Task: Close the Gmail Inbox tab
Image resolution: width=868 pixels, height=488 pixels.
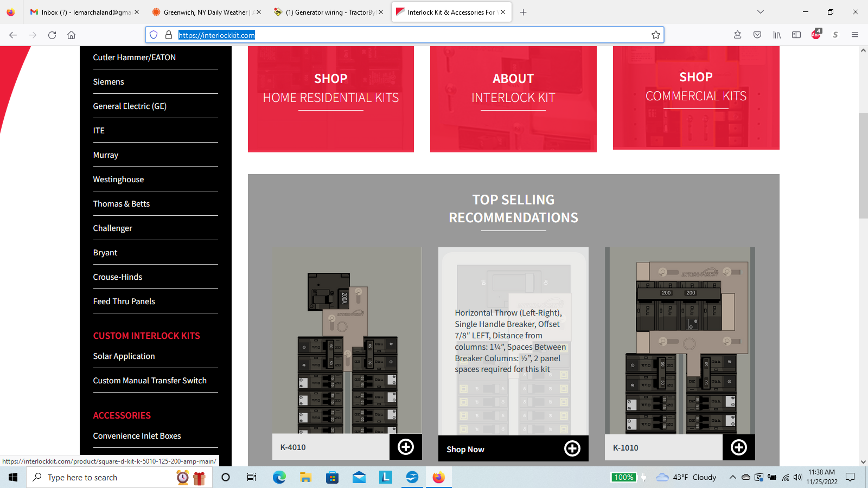Action: pos(136,12)
